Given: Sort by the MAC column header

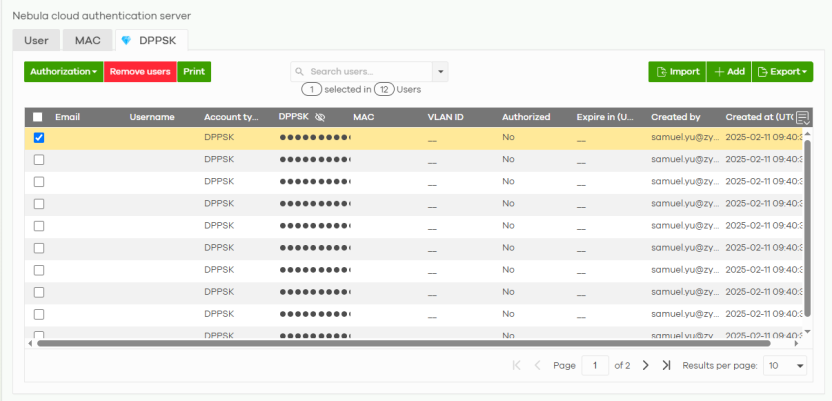Looking at the screenshot, I should (364, 117).
